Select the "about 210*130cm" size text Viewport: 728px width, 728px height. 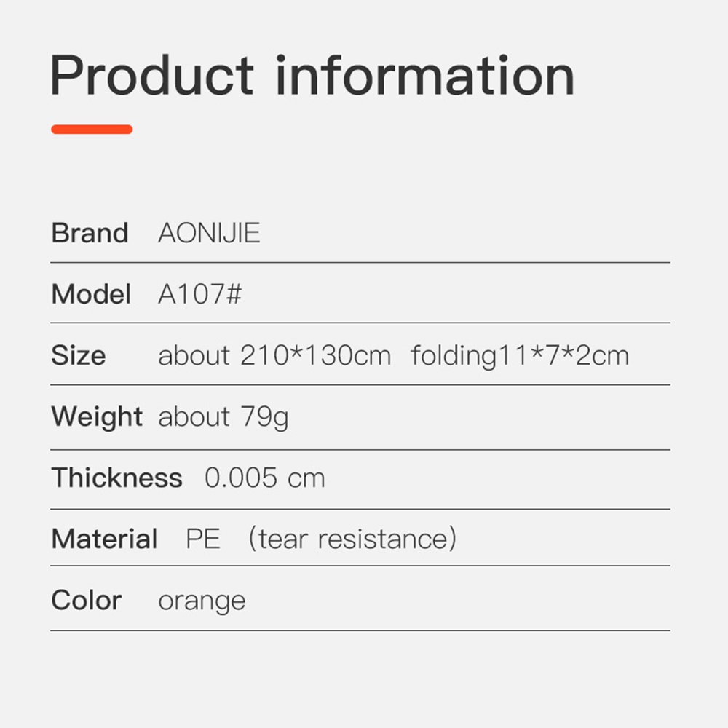pyautogui.click(x=274, y=356)
